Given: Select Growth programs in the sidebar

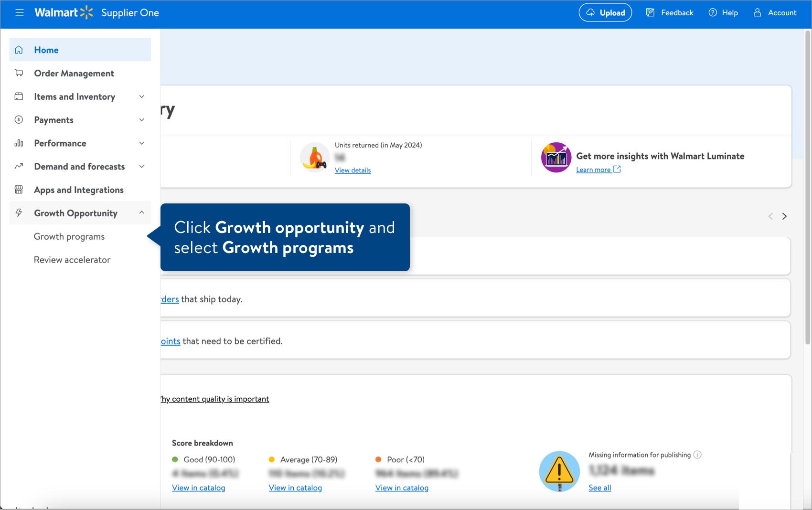Looking at the screenshot, I should click(69, 236).
